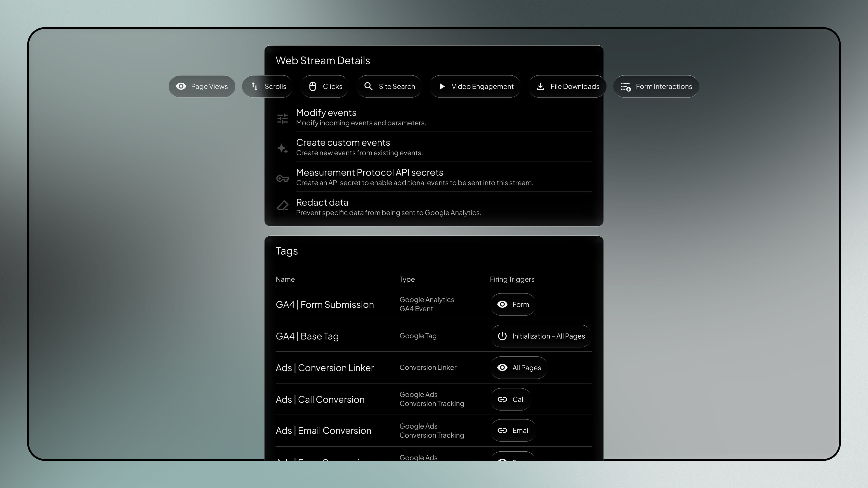
Task: Click the Web Stream Details heading
Action: pos(323,61)
